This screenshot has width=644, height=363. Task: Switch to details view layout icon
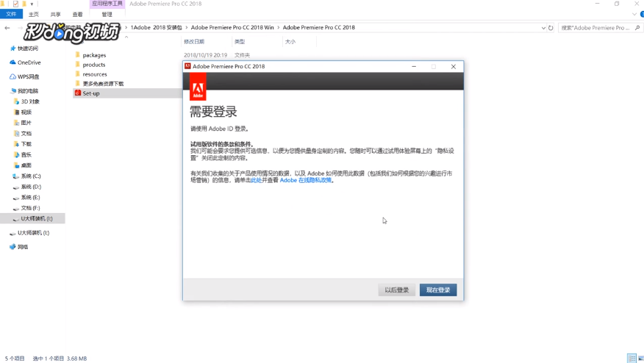(x=632, y=359)
